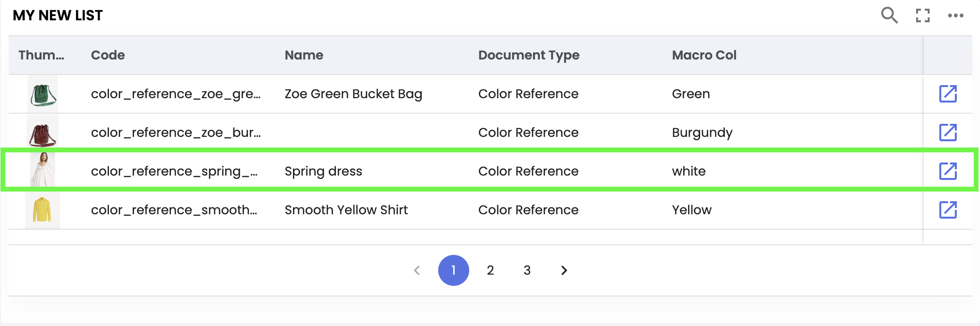Viewport: 980px width, 326px height.
Task: Click the white spring dress thumbnail
Action: point(43,170)
